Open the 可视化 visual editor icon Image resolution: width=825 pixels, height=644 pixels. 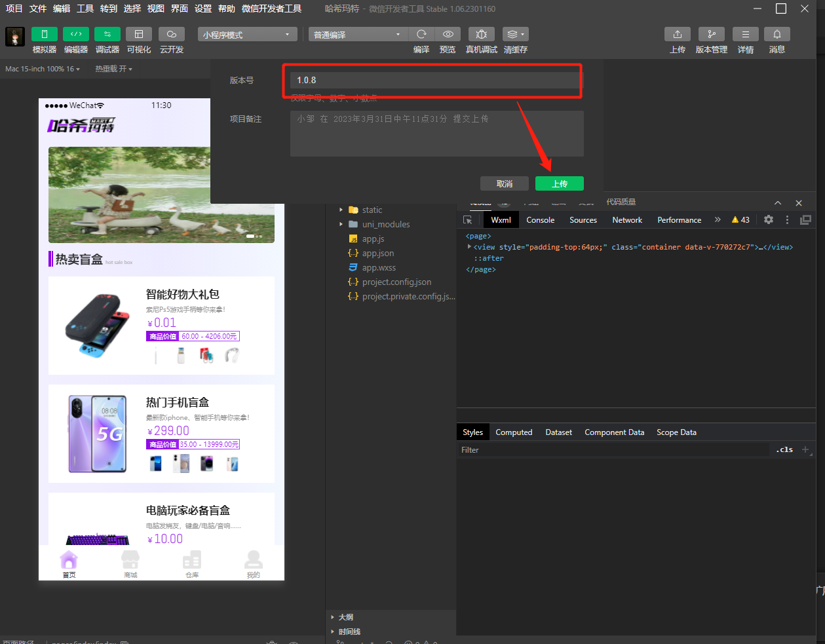(139, 34)
